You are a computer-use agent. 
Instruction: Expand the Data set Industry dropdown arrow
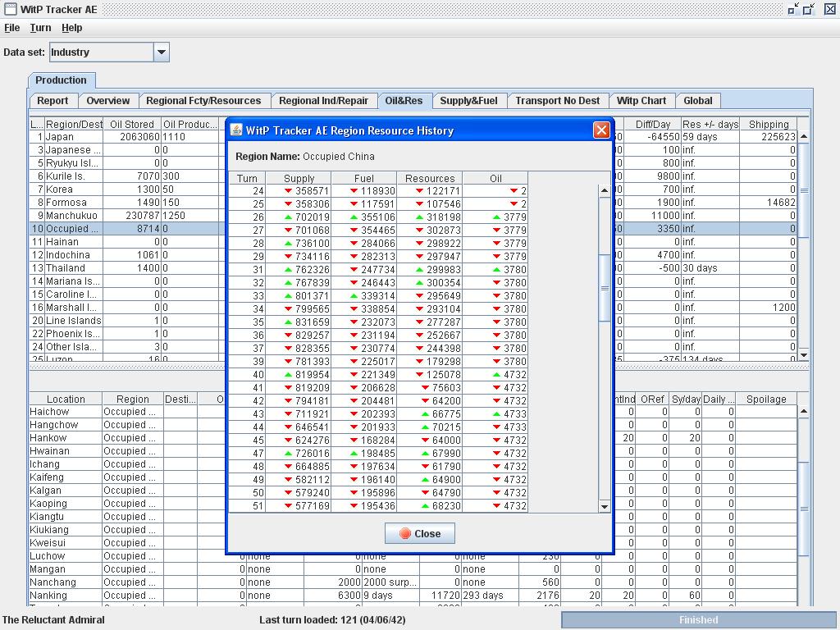(162, 52)
